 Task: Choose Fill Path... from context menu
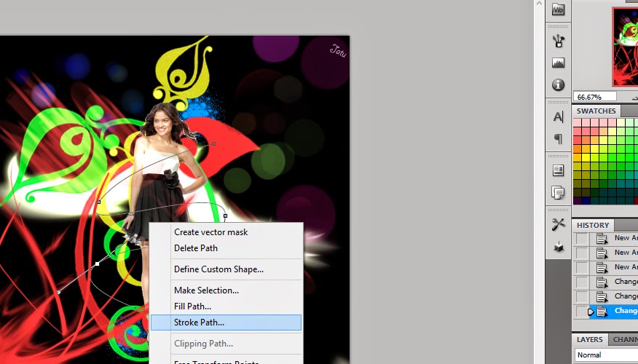click(227, 306)
